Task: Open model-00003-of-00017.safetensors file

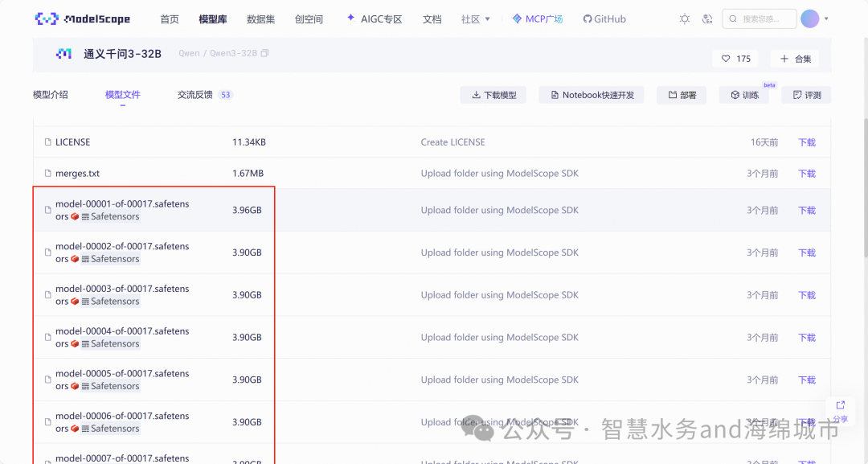Action: click(x=122, y=289)
